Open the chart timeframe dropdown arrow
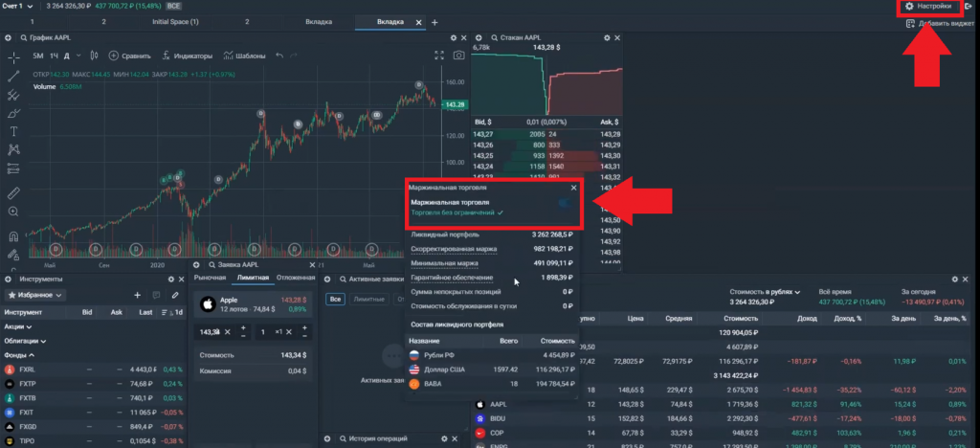Image resolution: width=980 pixels, height=448 pixels. click(78, 56)
